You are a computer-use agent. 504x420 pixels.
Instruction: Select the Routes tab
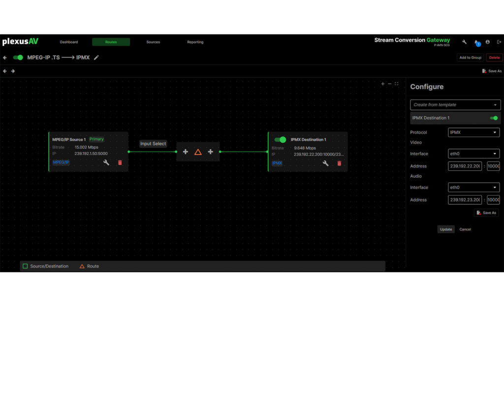(x=111, y=42)
